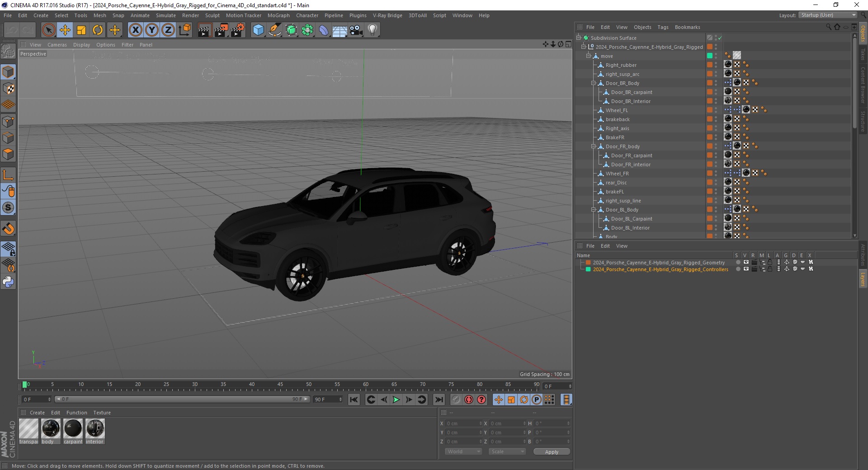Collapse Door_BR_Body children
Screen dimensions: 868x470
point(594,83)
